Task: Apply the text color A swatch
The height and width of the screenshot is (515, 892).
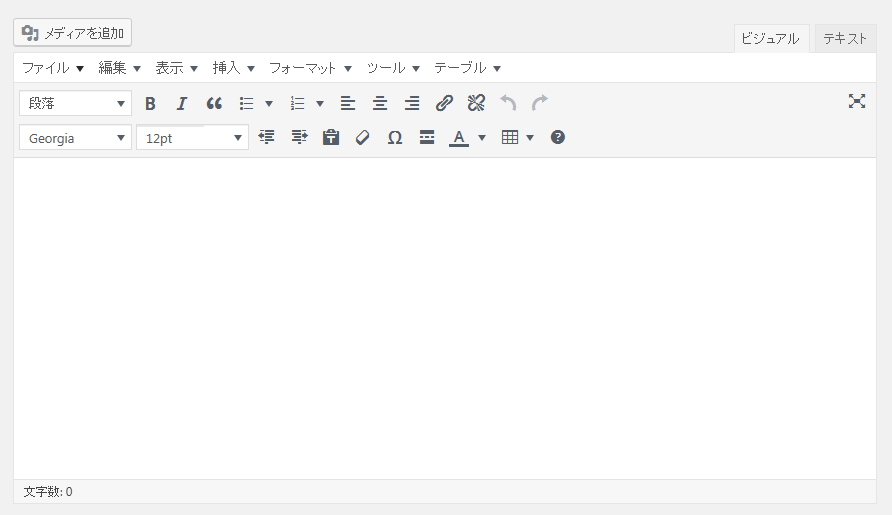Action: (459, 138)
